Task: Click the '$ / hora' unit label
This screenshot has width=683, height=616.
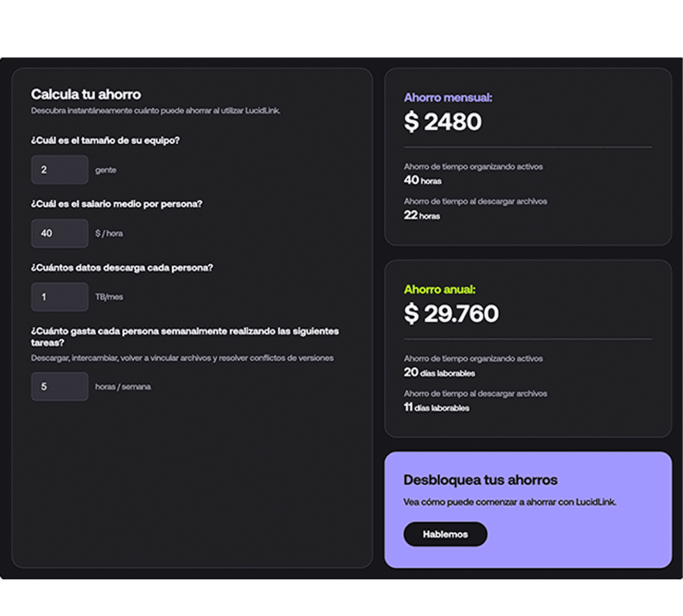Action: 109,234
